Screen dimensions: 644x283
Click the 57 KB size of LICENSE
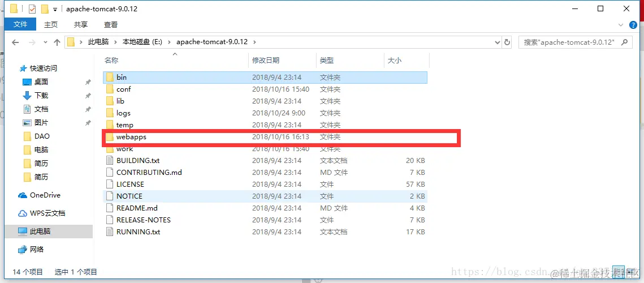[415, 185]
